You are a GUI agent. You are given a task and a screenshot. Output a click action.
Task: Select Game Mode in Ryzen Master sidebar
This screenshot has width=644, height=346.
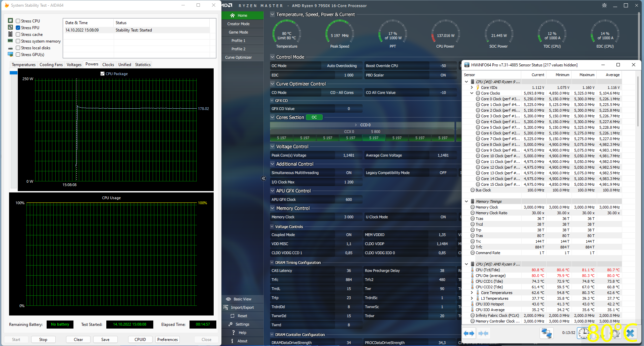point(242,32)
